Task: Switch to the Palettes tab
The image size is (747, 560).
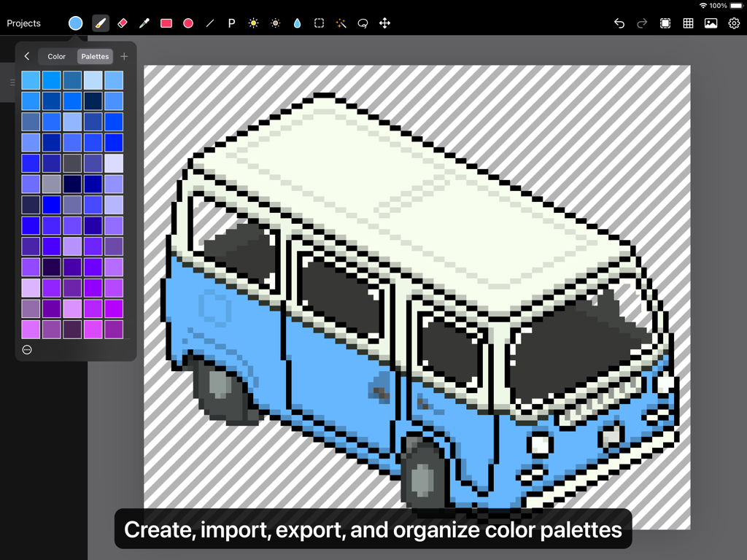Action: click(94, 55)
